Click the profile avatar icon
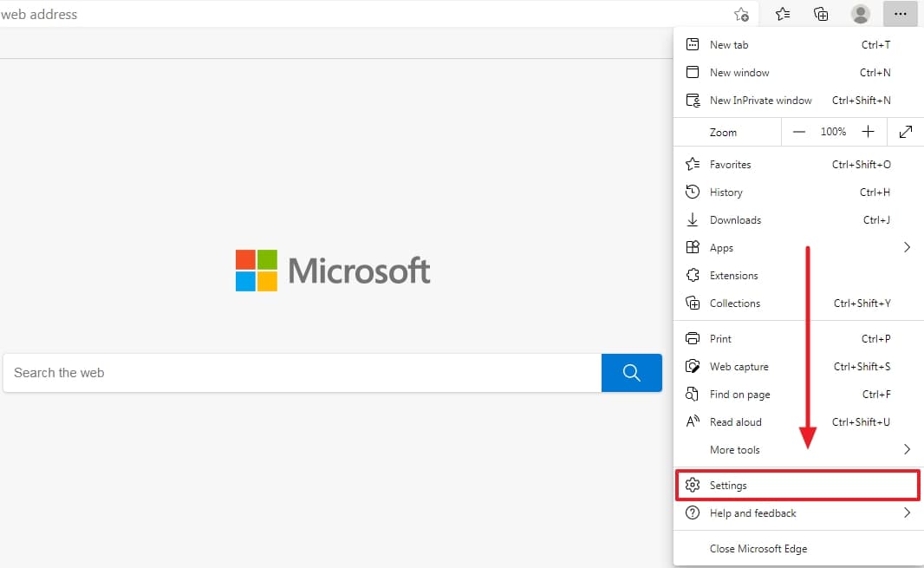 click(860, 14)
